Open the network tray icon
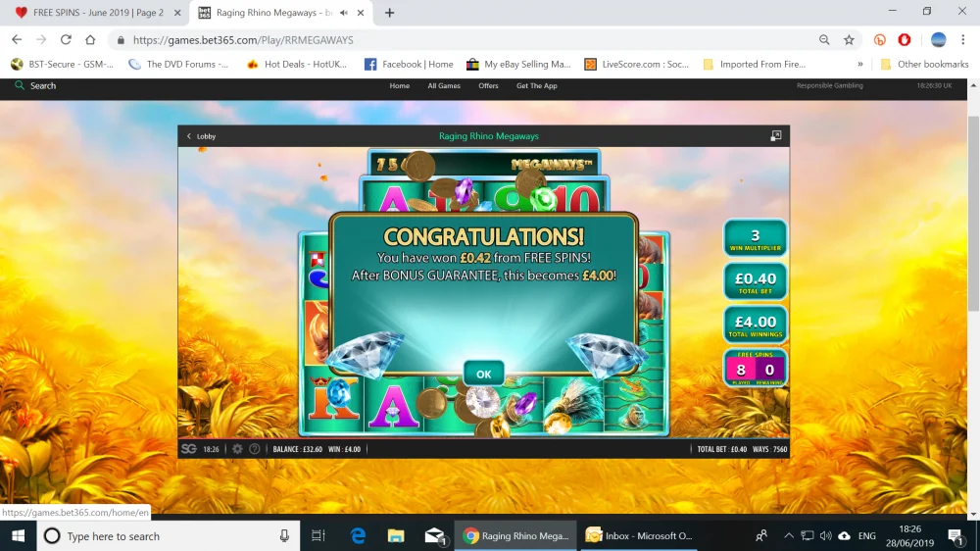This screenshot has height=551, width=980. (x=808, y=536)
